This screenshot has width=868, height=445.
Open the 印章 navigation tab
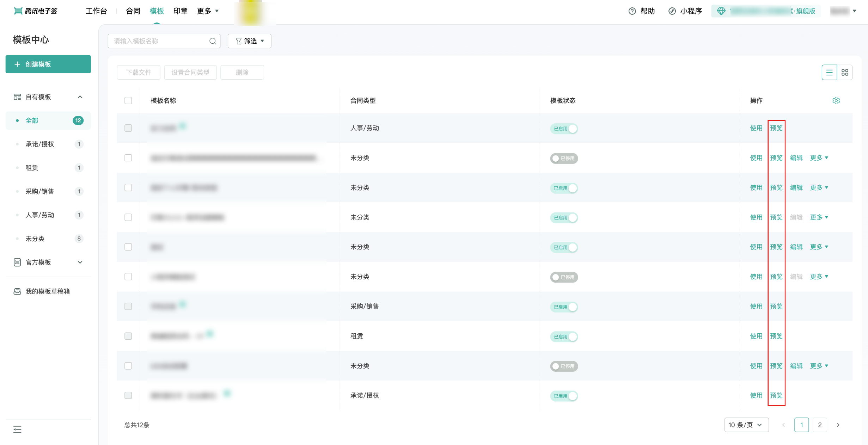point(180,11)
